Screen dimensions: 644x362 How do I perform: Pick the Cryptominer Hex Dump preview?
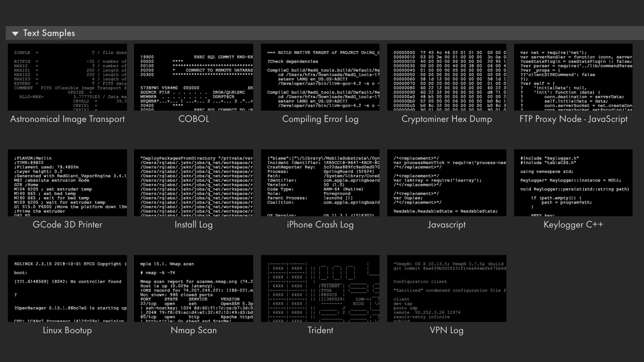point(446,77)
